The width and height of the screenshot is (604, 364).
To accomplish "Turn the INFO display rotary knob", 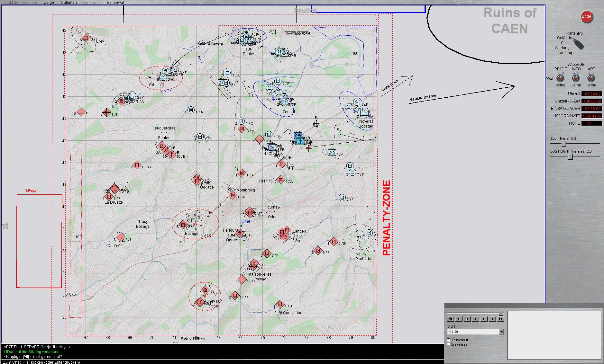I will pos(576,78).
